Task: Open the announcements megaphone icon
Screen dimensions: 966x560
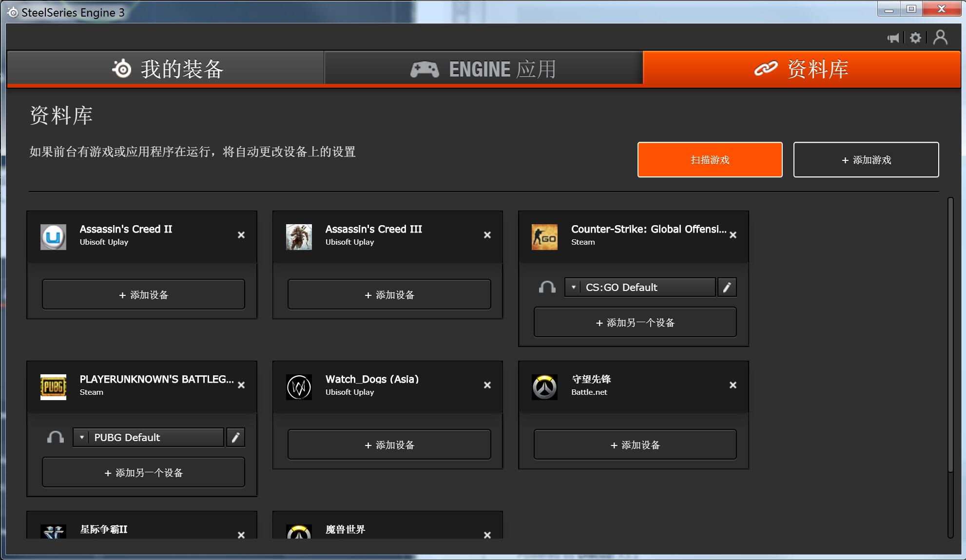Action: 893,38
